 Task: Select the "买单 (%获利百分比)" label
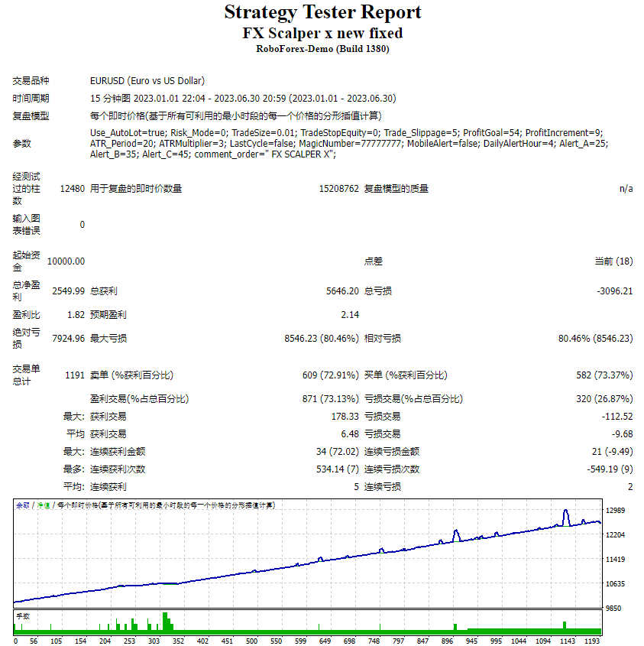pyautogui.click(x=406, y=375)
